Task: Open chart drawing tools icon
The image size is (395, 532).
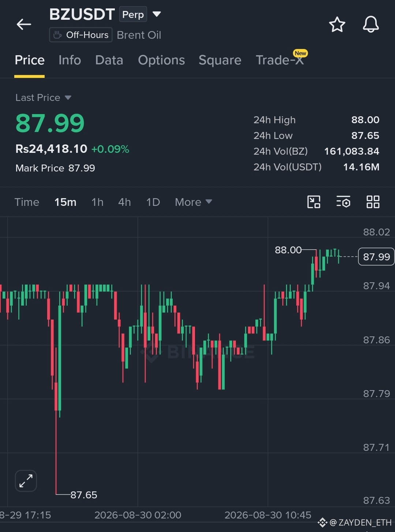Action: (x=314, y=202)
